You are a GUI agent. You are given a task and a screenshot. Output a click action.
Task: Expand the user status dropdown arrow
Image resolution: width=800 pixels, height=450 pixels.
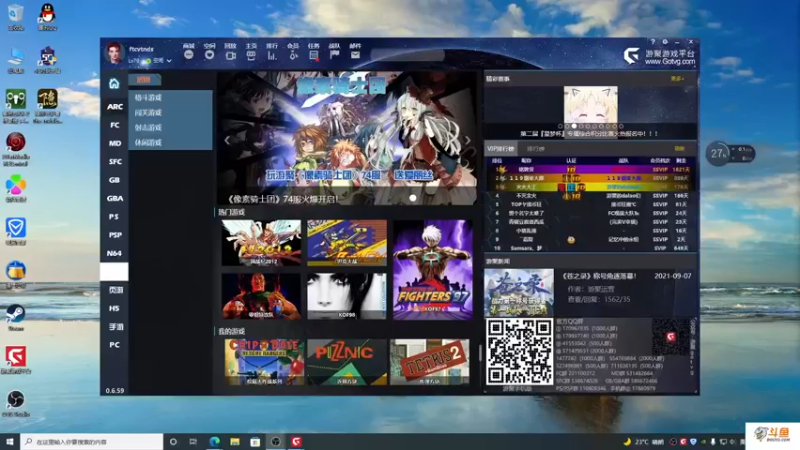tap(169, 61)
